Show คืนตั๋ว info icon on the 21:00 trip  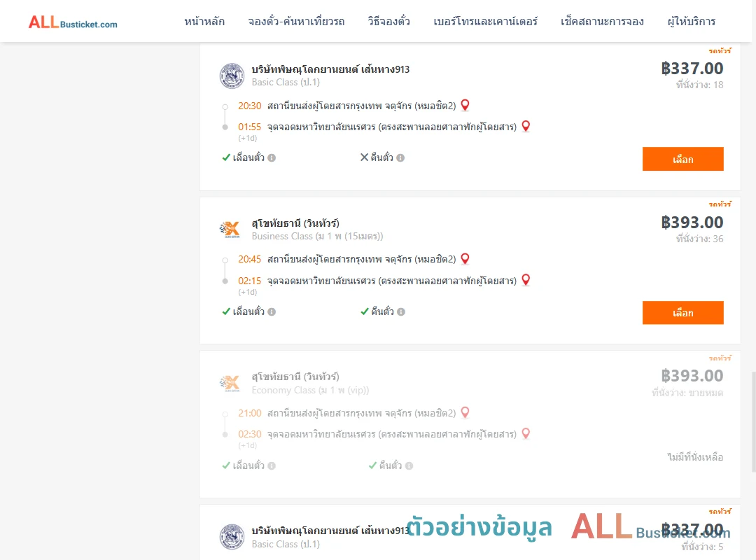(409, 466)
